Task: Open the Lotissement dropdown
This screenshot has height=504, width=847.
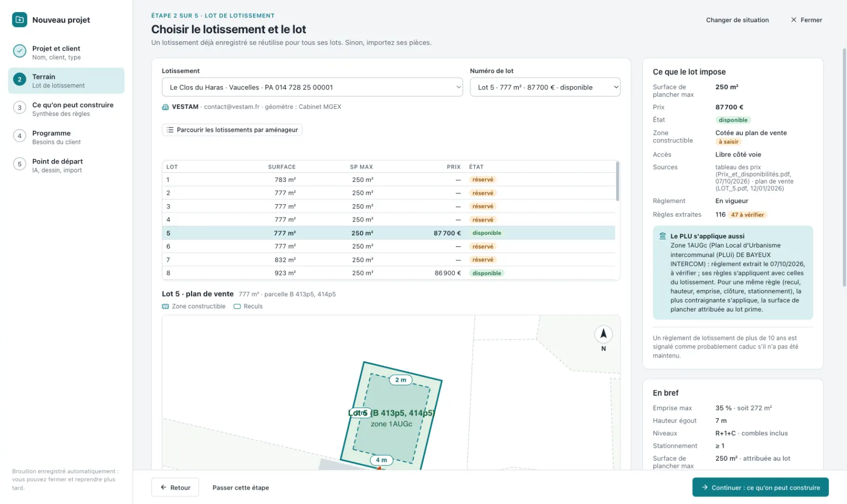Action: tap(312, 87)
